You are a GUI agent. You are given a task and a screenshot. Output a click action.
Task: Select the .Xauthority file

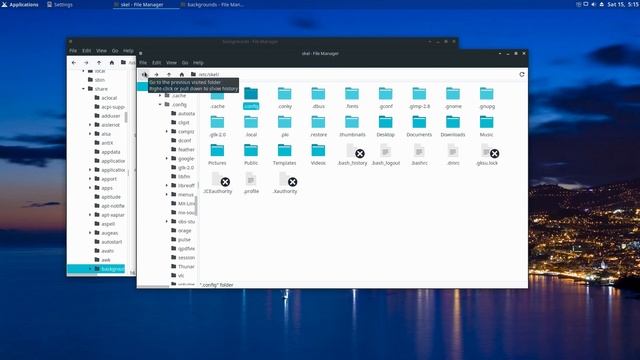click(x=284, y=183)
